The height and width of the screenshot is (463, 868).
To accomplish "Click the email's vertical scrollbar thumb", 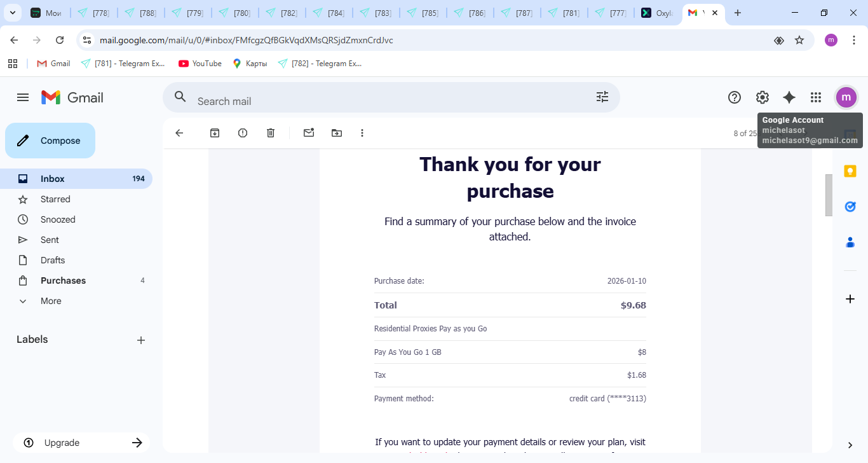I will (x=828, y=195).
